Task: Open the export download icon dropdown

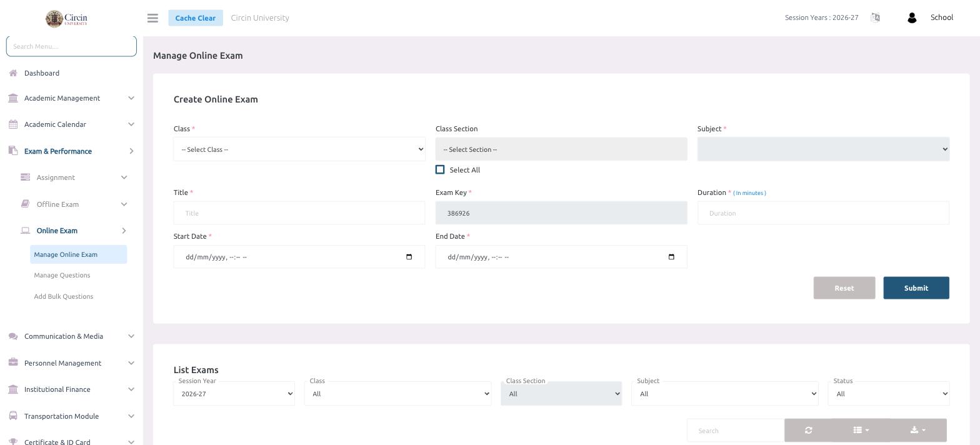Action: (918, 430)
